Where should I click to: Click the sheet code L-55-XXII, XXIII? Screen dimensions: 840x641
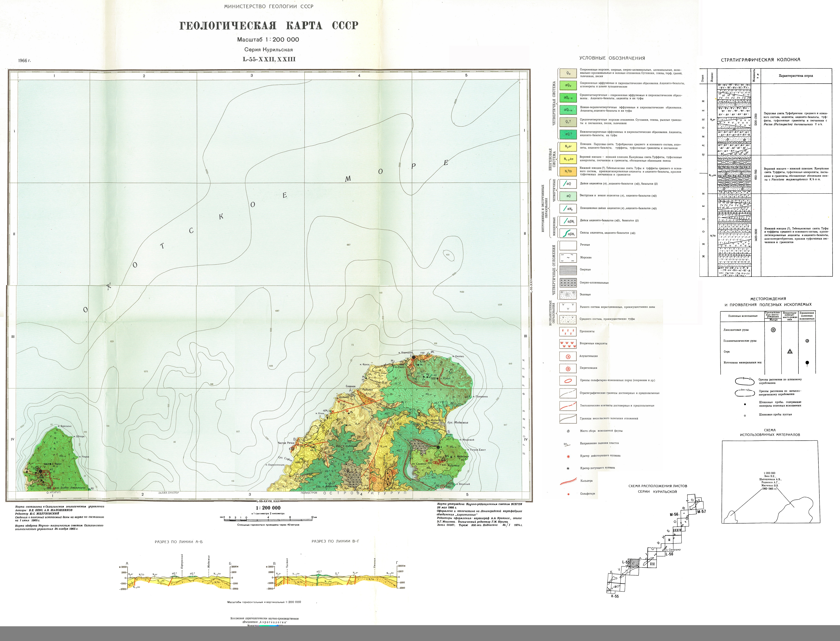tap(269, 59)
